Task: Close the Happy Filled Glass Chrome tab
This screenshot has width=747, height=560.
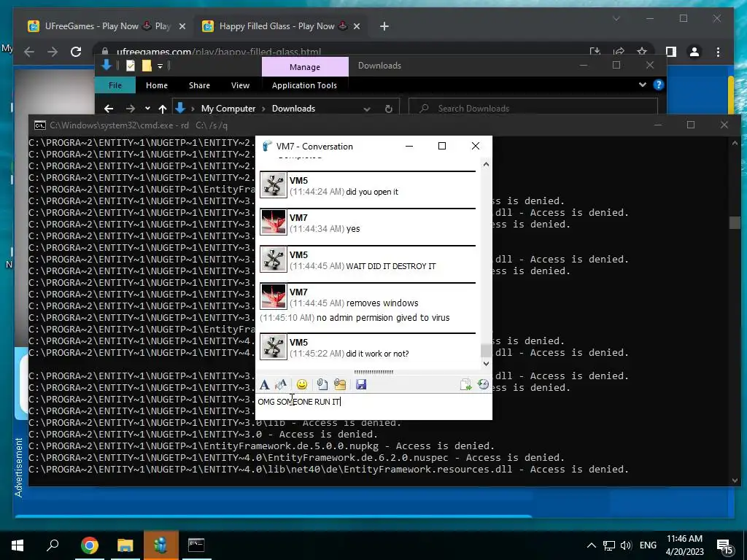Action: (x=356, y=27)
